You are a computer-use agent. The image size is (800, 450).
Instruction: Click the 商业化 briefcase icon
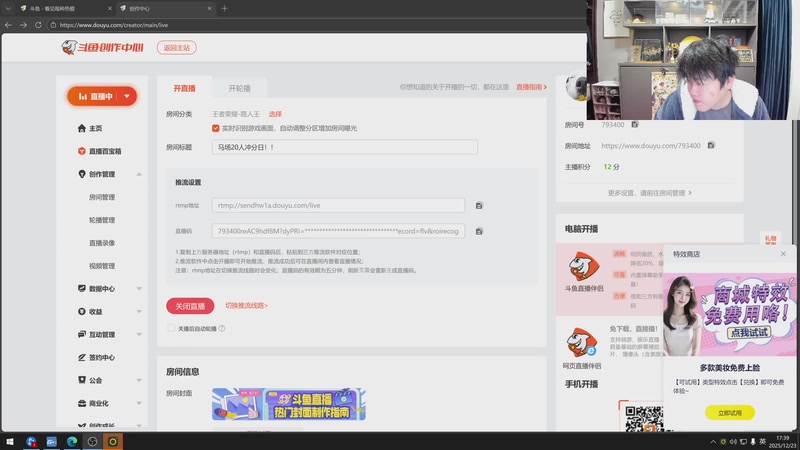[x=82, y=403]
